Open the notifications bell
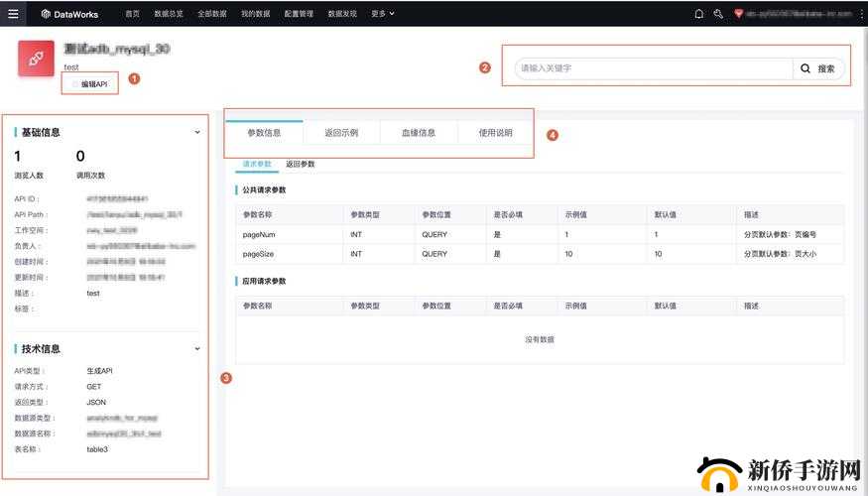The width and height of the screenshot is (868, 496). [699, 14]
